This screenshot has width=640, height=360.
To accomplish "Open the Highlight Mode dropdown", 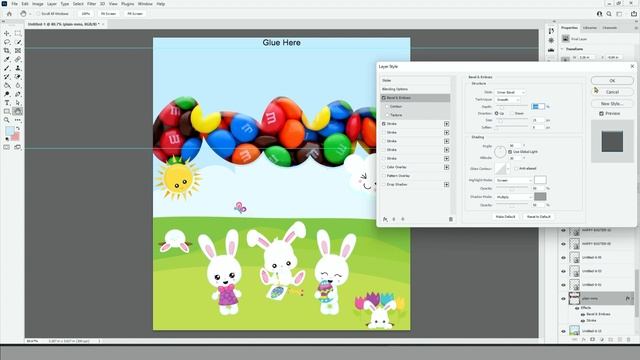I will (x=514, y=180).
